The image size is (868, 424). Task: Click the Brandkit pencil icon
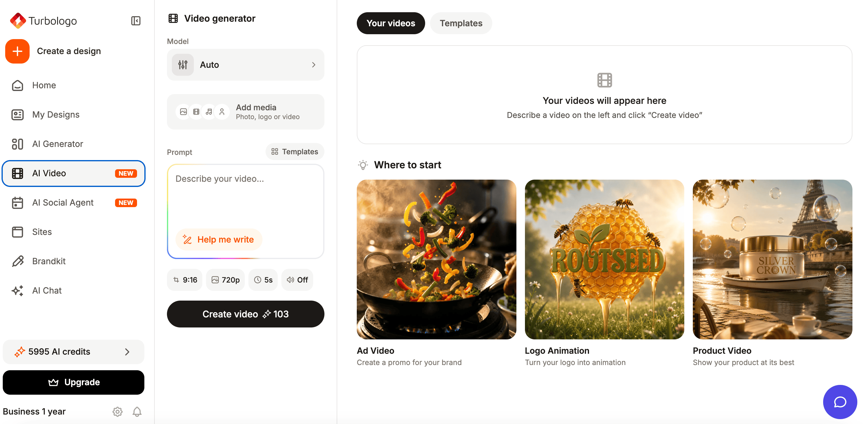tap(17, 261)
